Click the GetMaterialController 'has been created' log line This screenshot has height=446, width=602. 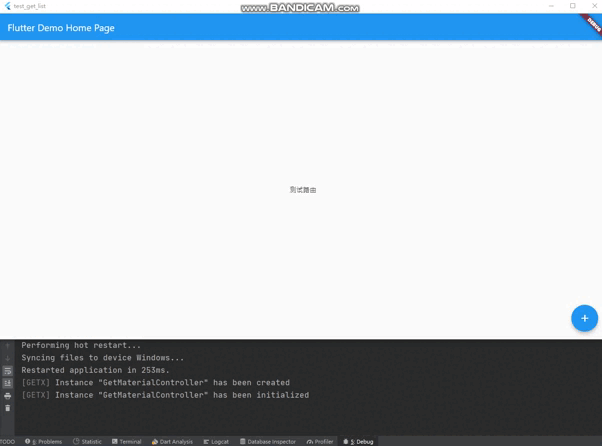[x=155, y=383]
